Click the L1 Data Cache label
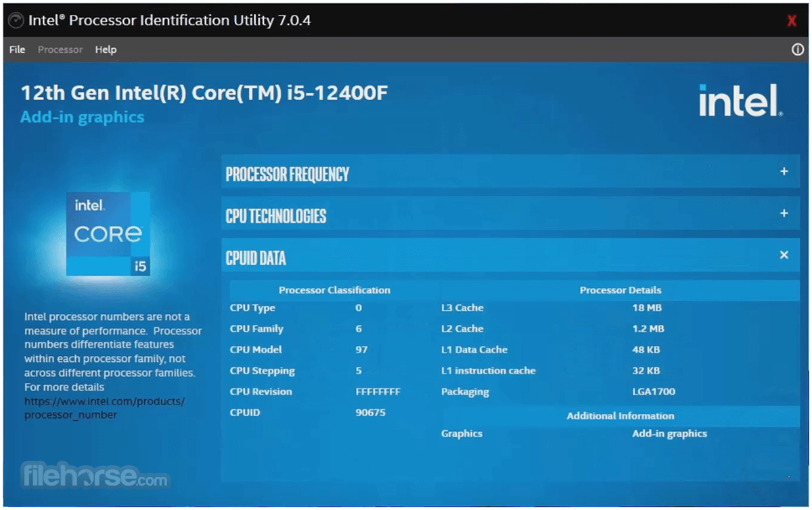Image resolution: width=812 pixels, height=510 pixels. [474, 350]
